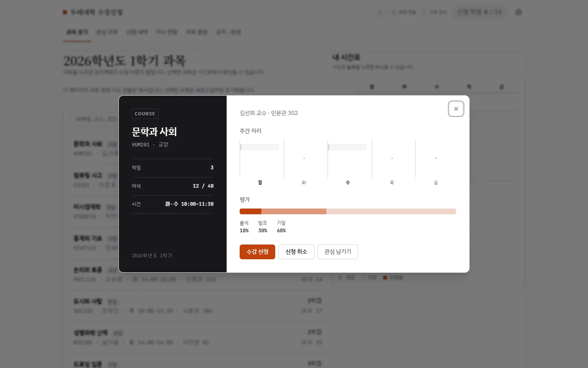Click the 수강 신청 button
Image resolution: width=588 pixels, height=368 pixels.
pos(257,252)
